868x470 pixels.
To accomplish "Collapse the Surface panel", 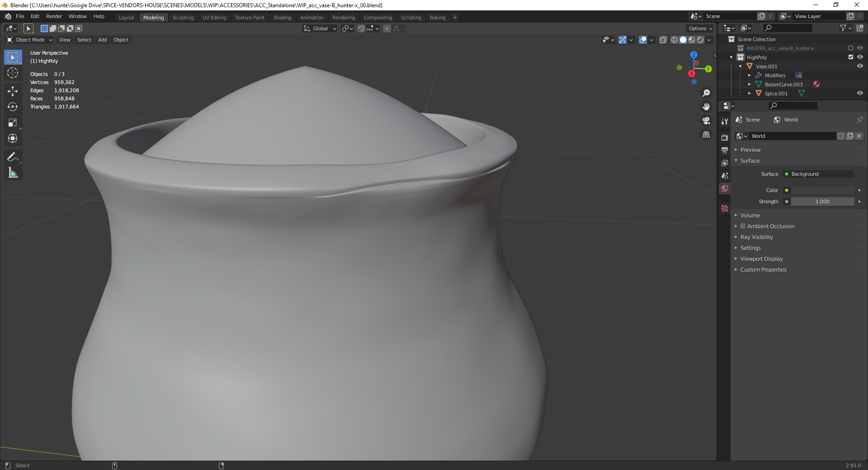I will [750, 161].
